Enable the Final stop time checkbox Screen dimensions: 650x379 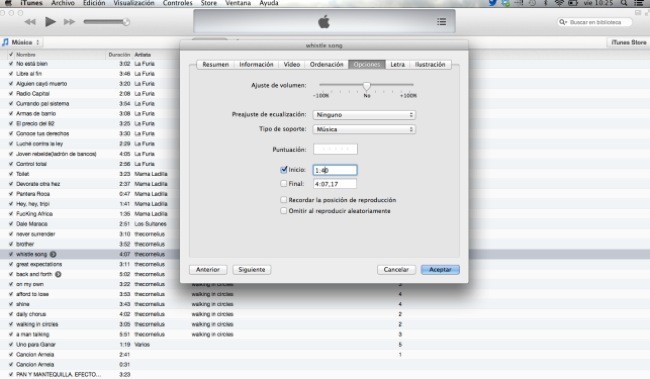click(x=284, y=183)
